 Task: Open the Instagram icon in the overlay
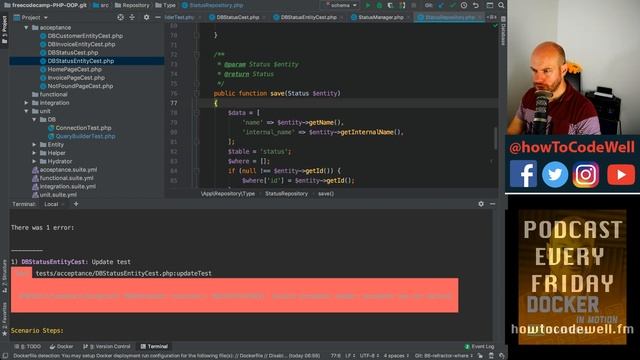[x=586, y=175]
